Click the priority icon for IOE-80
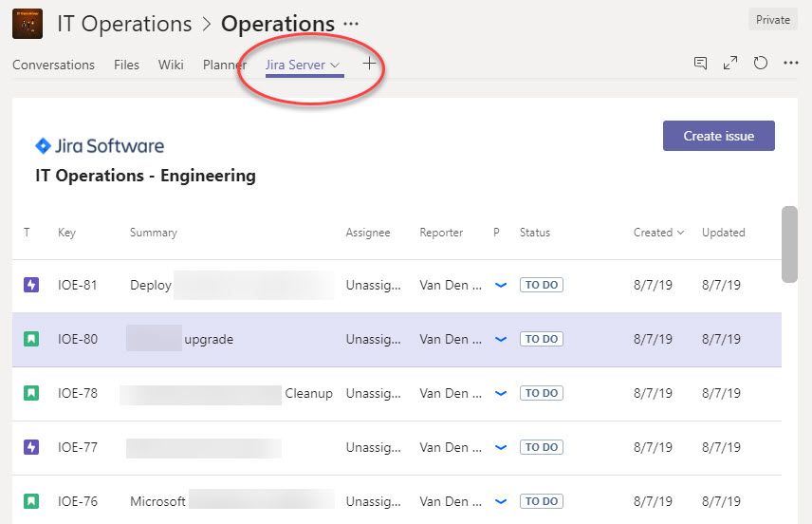The width and height of the screenshot is (812, 524). coord(501,339)
